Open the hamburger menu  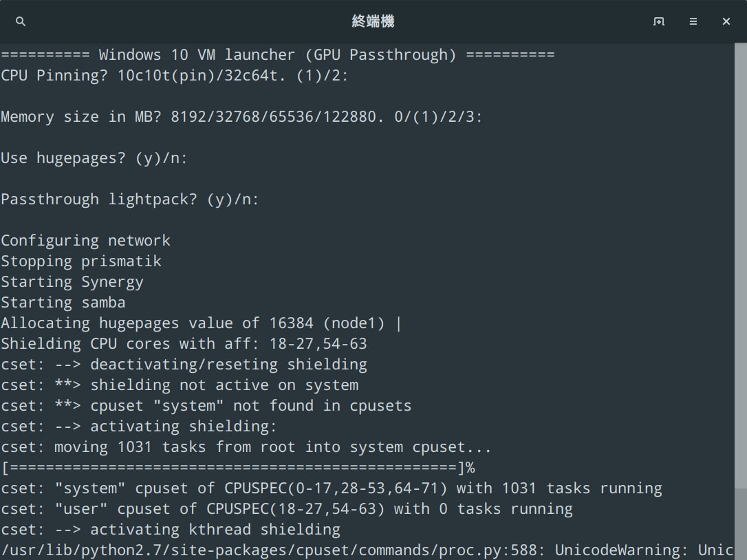pos(693,21)
